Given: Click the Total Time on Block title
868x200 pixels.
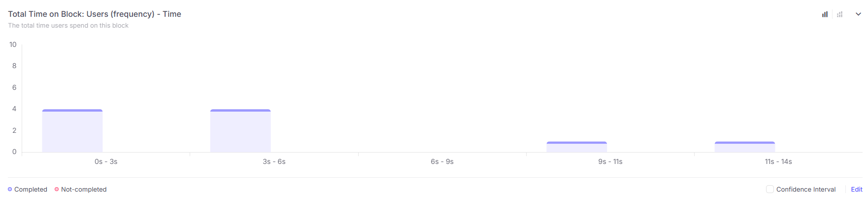Looking at the screenshot, I should (95, 14).
